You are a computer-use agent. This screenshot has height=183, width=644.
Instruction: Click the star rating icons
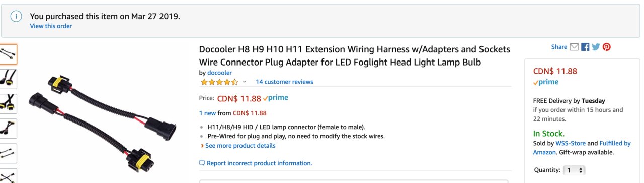219,82
